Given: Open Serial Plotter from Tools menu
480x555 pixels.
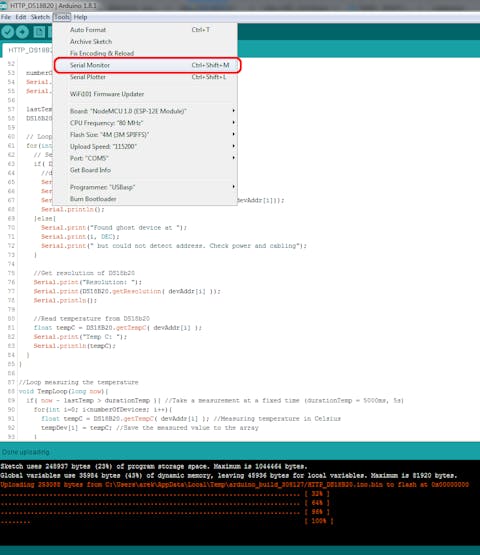Looking at the screenshot, I should (145, 77).
